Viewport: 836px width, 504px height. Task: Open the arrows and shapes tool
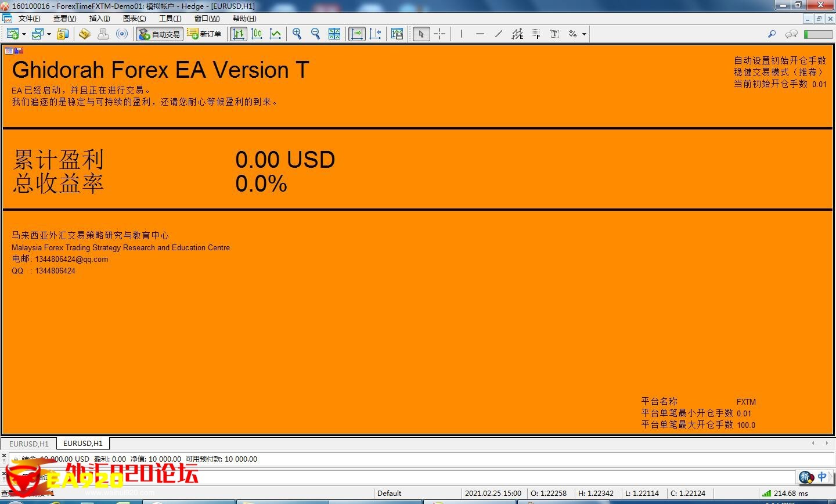573,34
